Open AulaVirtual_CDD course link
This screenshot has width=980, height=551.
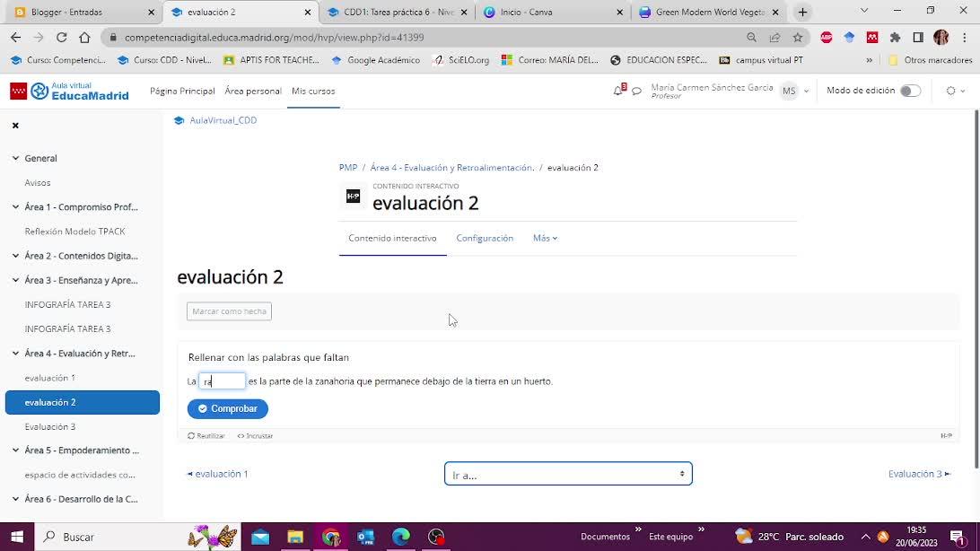(x=223, y=120)
